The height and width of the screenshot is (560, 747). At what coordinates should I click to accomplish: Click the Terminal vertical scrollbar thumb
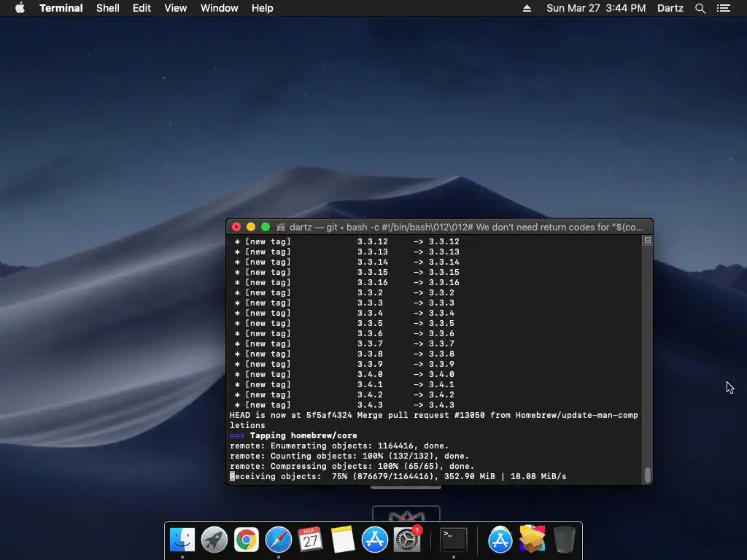(648, 475)
